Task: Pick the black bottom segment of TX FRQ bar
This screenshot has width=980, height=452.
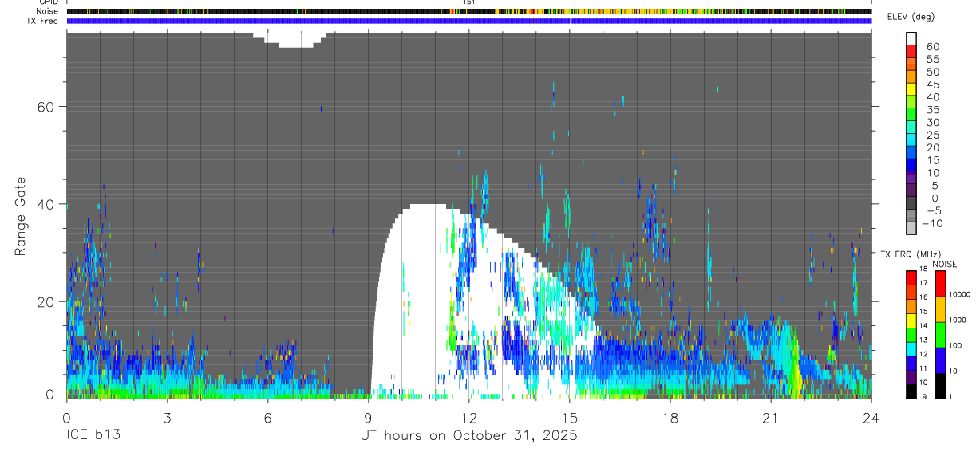Action: [911, 391]
